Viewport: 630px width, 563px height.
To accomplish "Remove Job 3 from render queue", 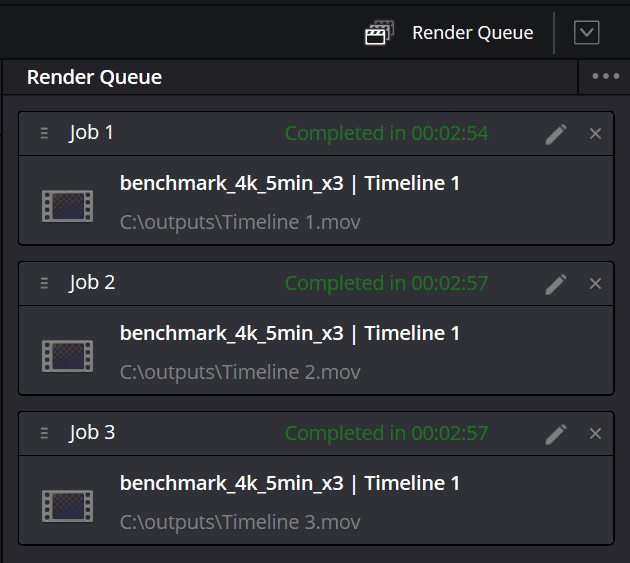I will [596, 434].
